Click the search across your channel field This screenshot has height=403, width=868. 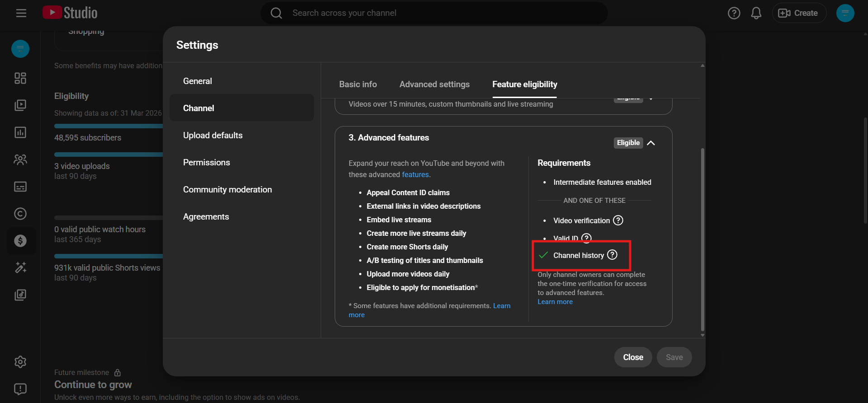pos(434,13)
